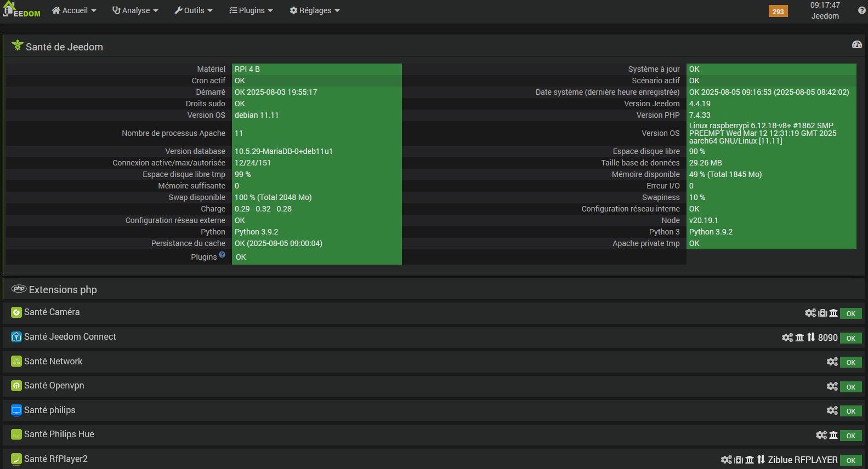Click the 09:17:47 clock in the navbar
Screen dimensions: 868x469
(x=825, y=5)
